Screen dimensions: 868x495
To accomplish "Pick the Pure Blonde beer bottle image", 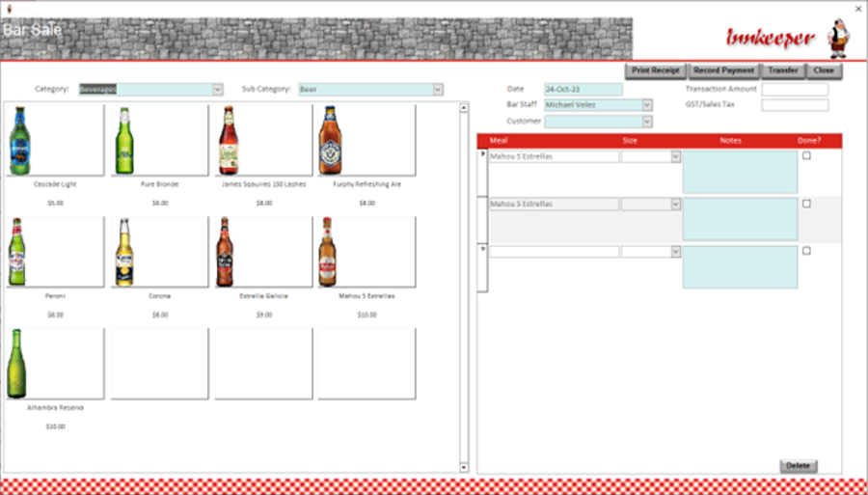I will pos(124,141).
